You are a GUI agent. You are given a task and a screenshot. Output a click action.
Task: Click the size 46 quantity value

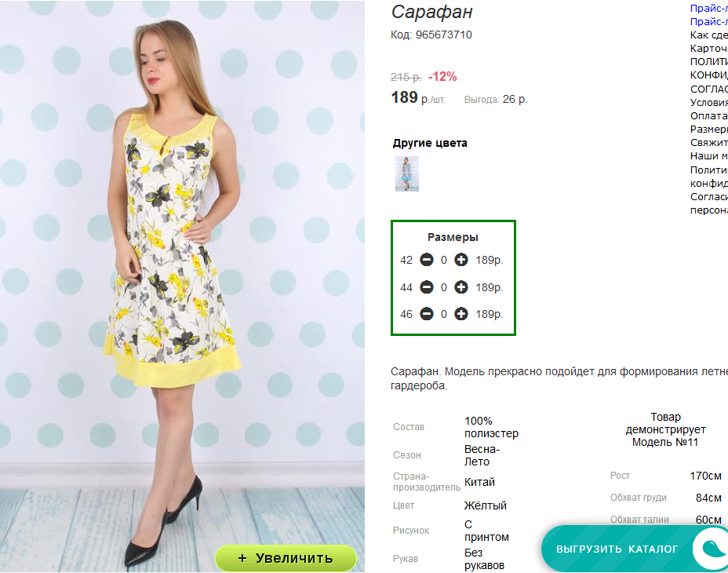pos(444,315)
